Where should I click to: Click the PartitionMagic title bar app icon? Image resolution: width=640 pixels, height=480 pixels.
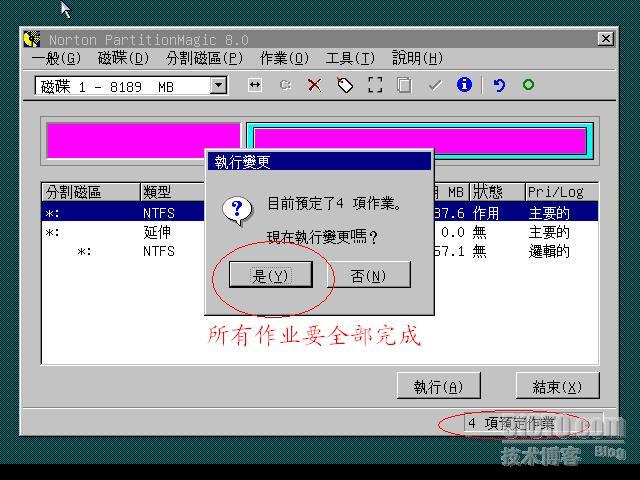[32, 39]
